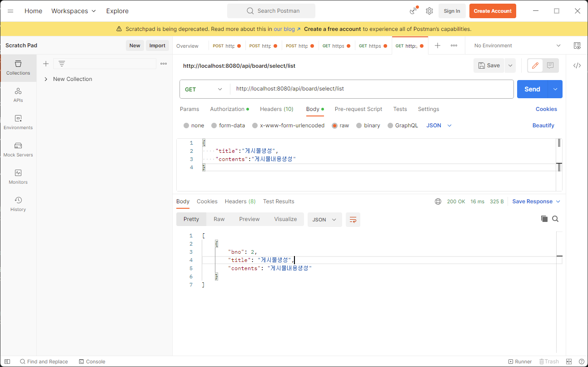588x367 pixels.
Task: Switch to response Raw view
Action: pyautogui.click(x=219, y=219)
